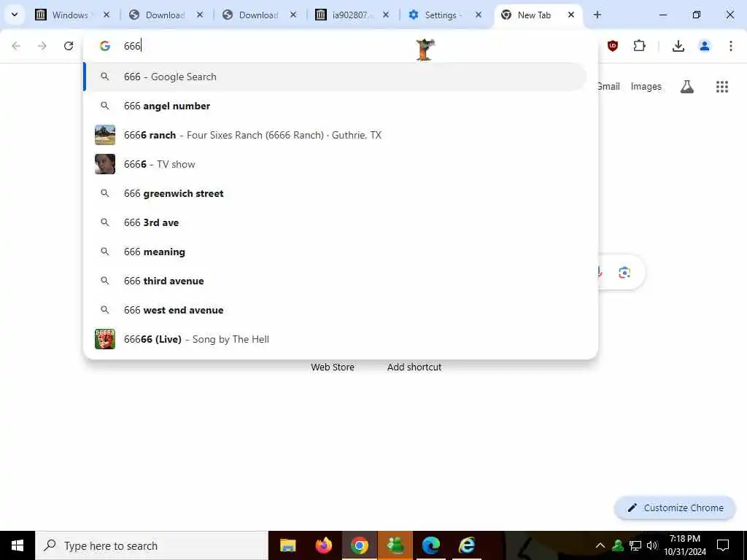The image size is (747, 560).
Task: Click the taskbar search box
Action: coord(152,545)
